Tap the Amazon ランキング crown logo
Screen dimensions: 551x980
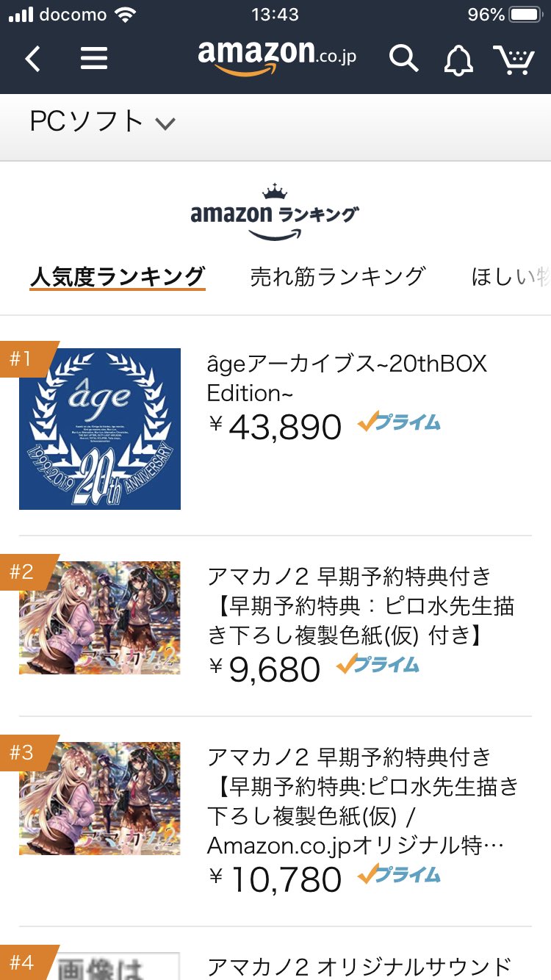coord(275,212)
